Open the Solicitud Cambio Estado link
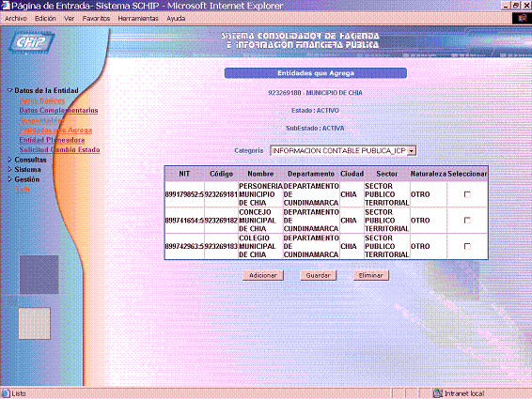This screenshot has height=399, width=532. pyautogui.click(x=60, y=150)
